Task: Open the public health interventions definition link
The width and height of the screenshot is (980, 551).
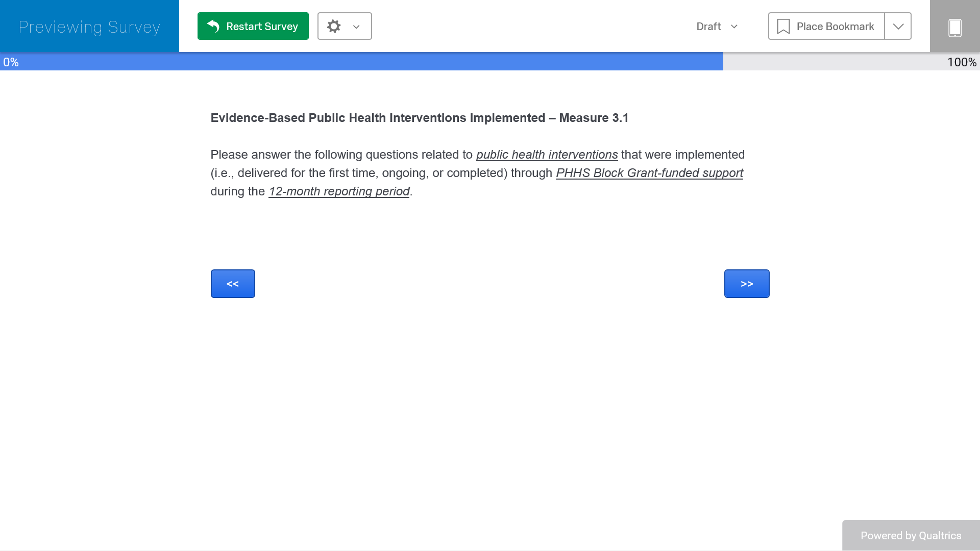Action: tap(547, 155)
